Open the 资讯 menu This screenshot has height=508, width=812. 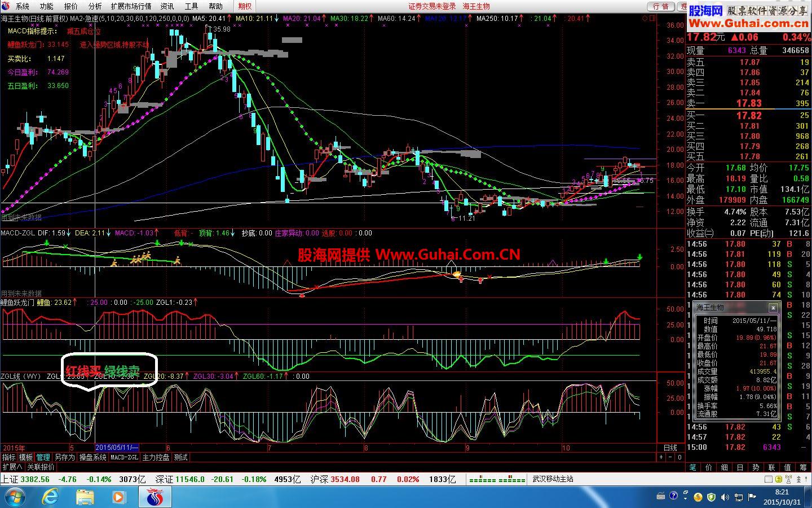pos(167,6)
